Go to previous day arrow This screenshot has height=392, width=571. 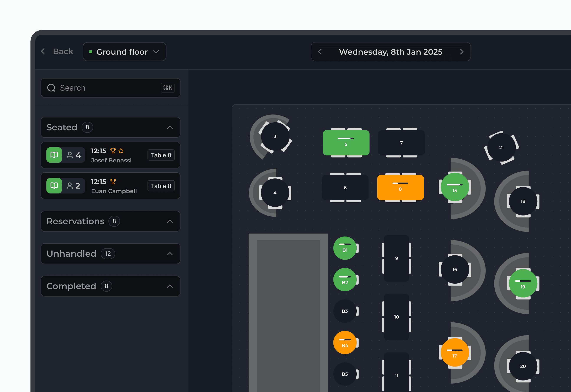[x=320, y=52]
